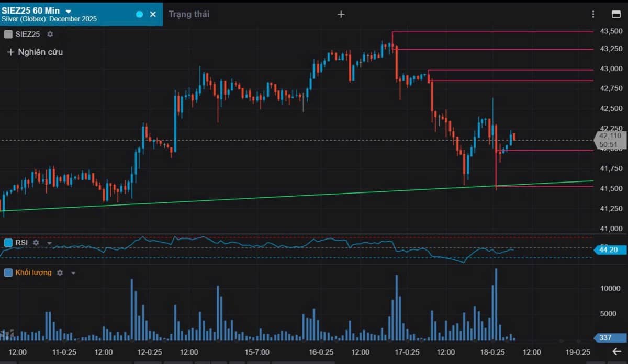Click the blue link dot on SIEZ25 tab
Viewport: 628px width, 364px height.
coord(139,14)
